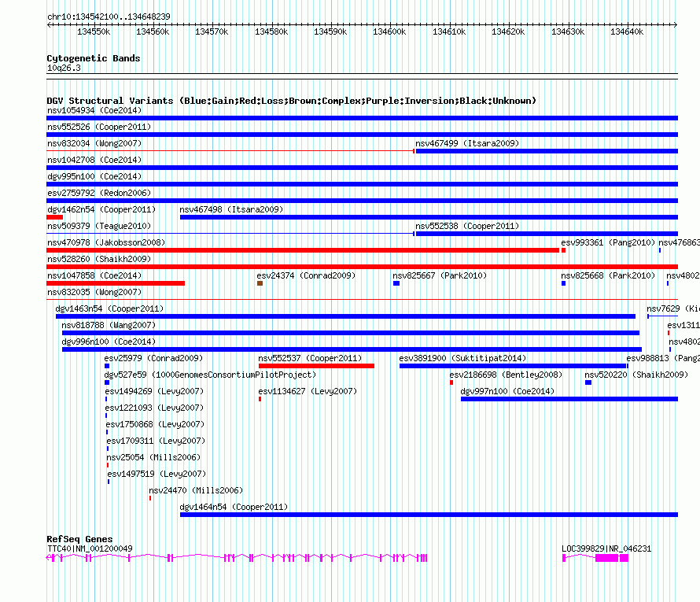
Task: Click the RefSeq Genes track title
Action: tap(79, 539)
